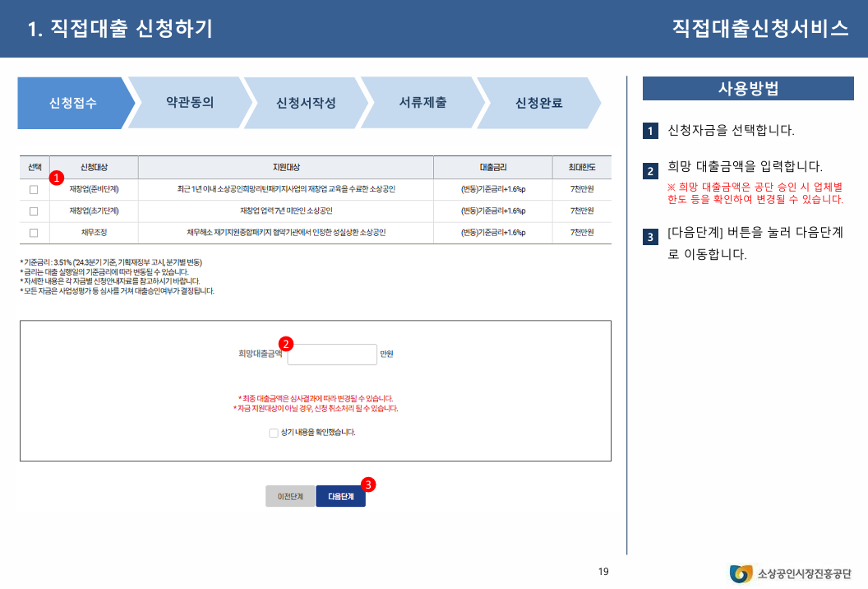Click the navy numbered icon 3 beside 다음단계 instruction
The width and height of the screenshot is (868, 589).
coord(652,236)
